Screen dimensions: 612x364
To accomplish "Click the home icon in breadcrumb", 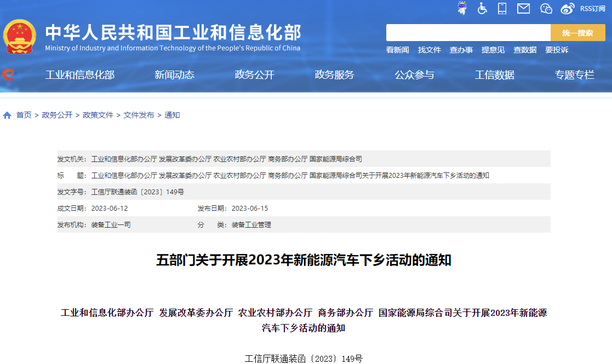I will (7, 115).
